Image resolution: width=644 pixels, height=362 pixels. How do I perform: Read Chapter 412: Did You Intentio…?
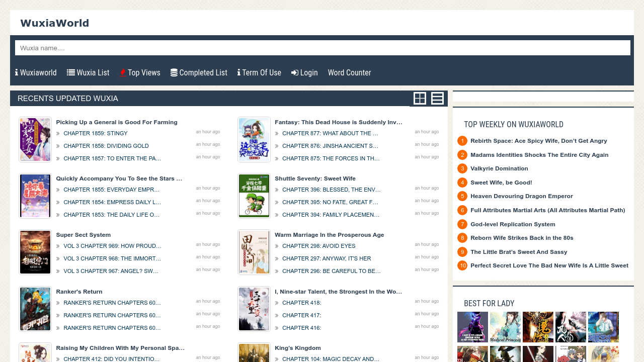point(112,359)
